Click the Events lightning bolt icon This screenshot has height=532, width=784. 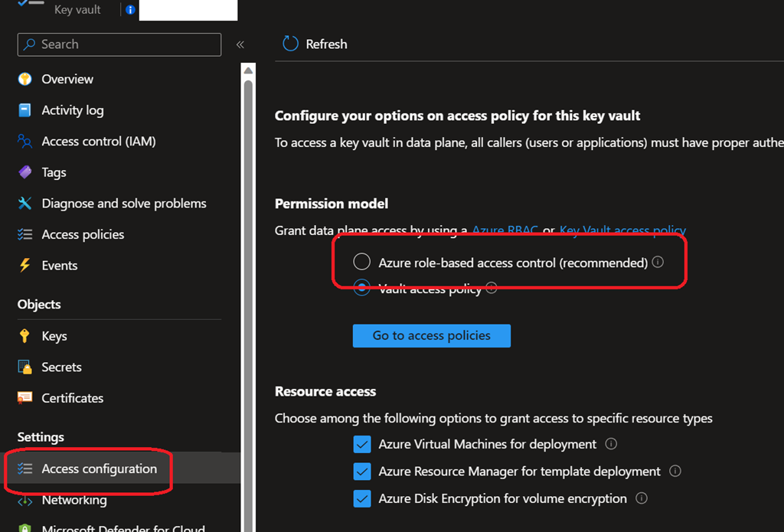(x=25, y=266)
